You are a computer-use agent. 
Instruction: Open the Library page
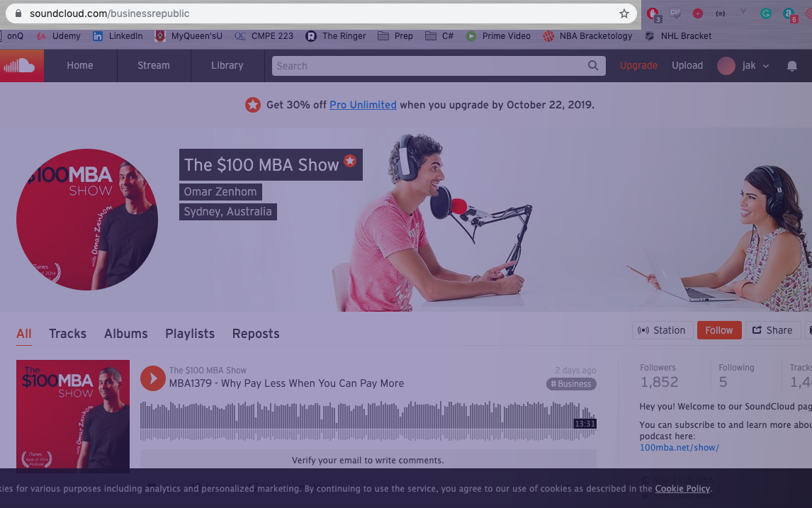tap(227, 66)
